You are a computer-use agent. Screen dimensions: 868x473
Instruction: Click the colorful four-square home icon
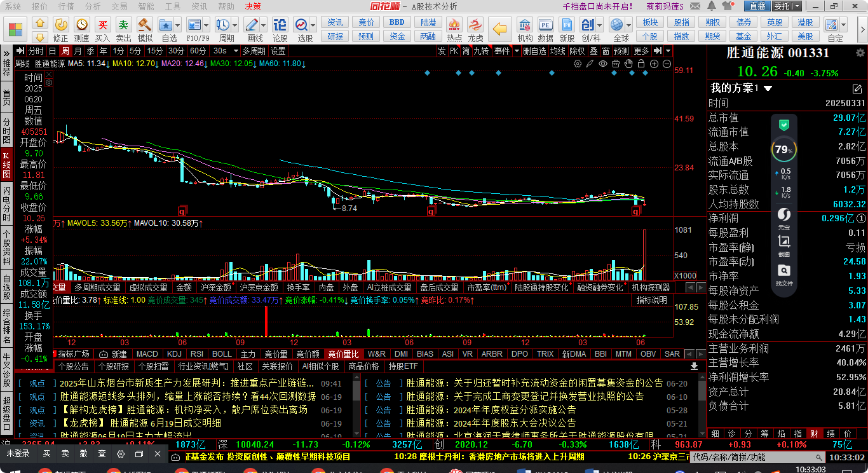point(15,31)
